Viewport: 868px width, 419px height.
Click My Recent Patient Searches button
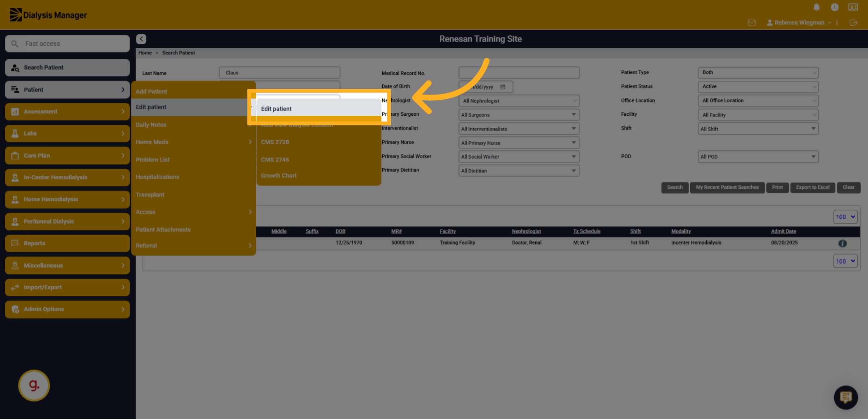[727, 188]
